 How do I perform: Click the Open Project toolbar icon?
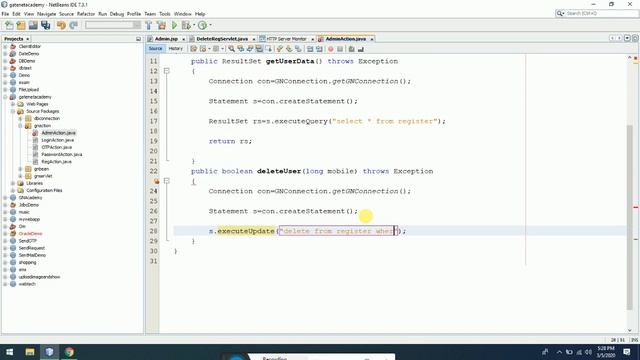point(33,25)
